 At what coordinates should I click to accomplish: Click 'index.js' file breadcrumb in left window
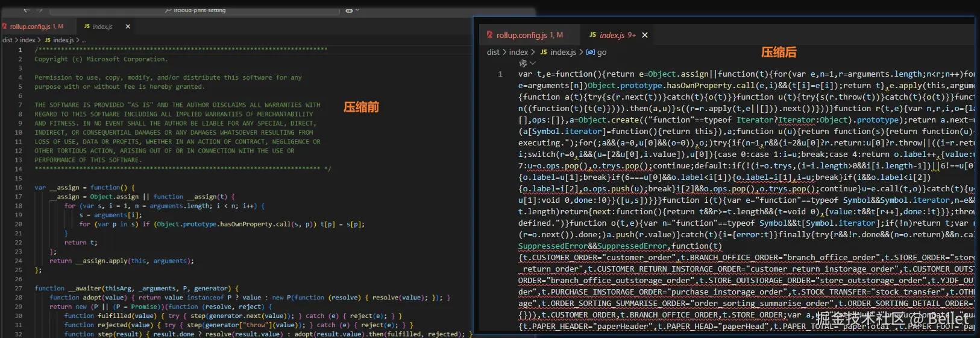click(64, 40)
